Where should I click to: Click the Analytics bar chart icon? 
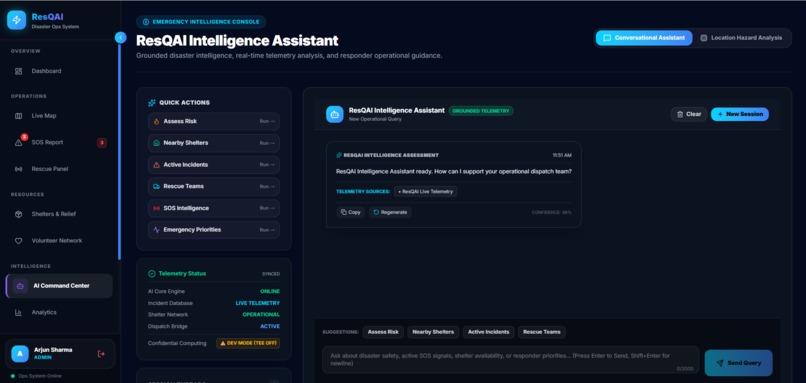point(19,313)
